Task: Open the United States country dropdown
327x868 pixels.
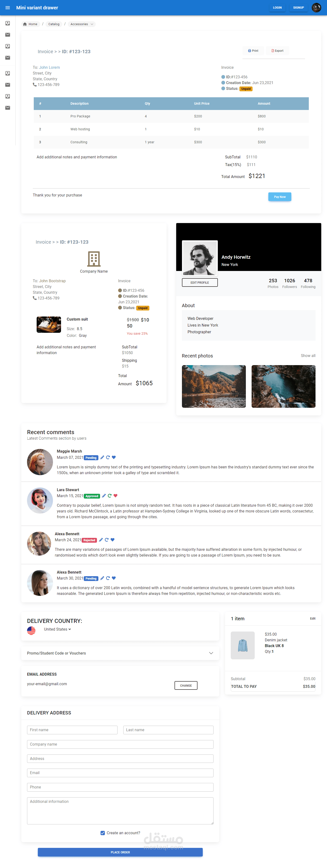Action: click(57, 629)
